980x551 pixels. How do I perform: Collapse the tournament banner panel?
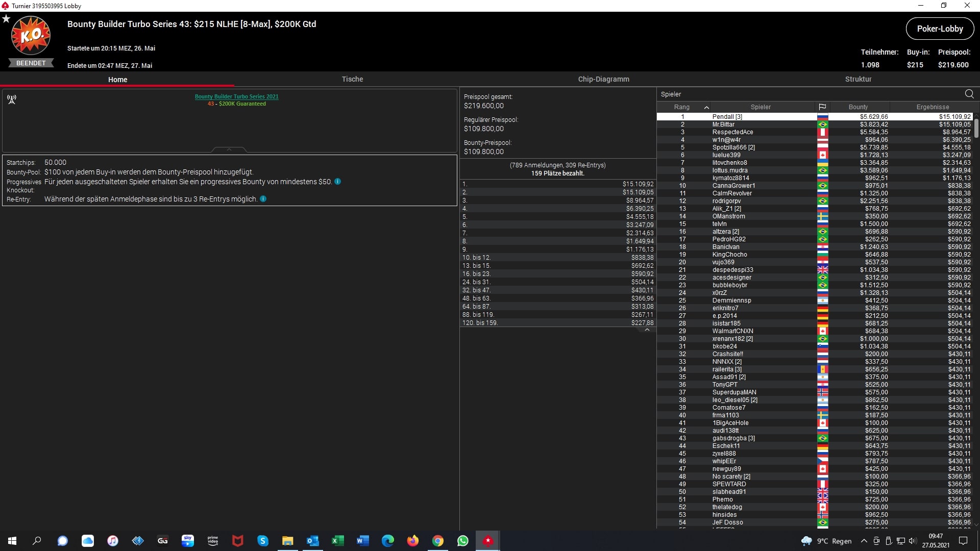(x=229, y=149)
